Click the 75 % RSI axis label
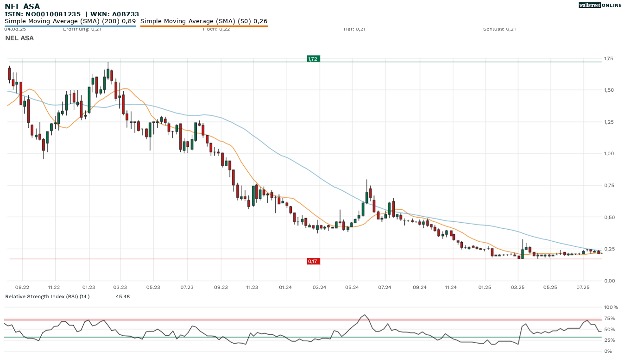The image size is (625, 364). point(610,318)
